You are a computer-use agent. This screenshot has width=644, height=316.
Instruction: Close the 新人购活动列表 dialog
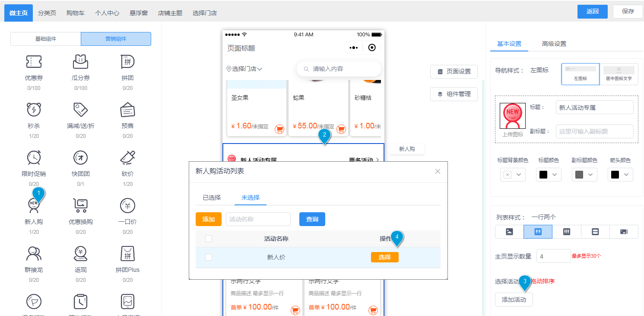(438, 171)
